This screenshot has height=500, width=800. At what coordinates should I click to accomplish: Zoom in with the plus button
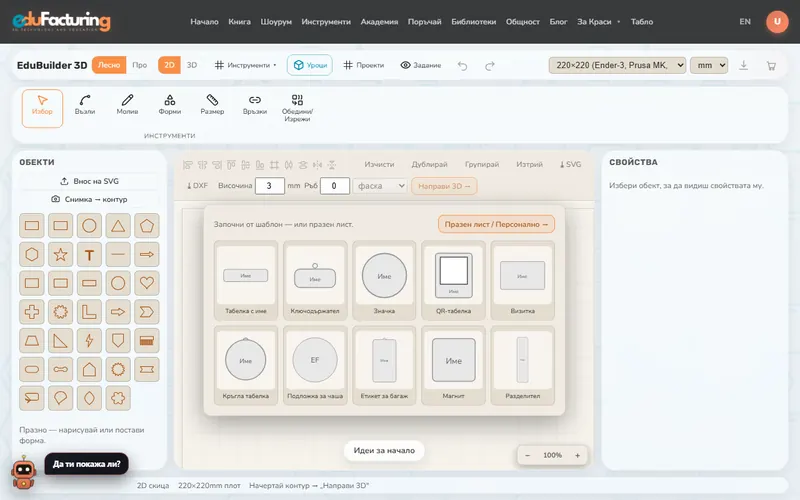[578, 455]
